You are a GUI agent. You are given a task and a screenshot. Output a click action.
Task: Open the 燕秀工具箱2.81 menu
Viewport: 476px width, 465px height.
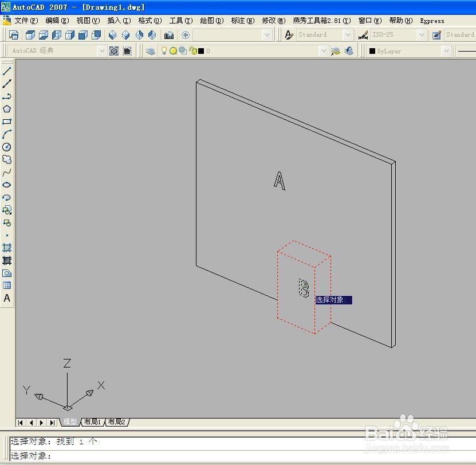click(x=322, y=21)
